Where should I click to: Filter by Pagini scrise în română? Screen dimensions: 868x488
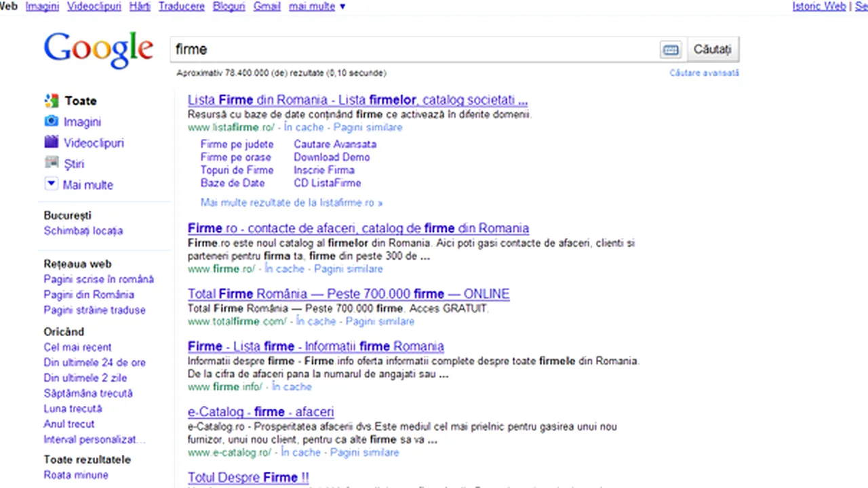tap(99, 279)
